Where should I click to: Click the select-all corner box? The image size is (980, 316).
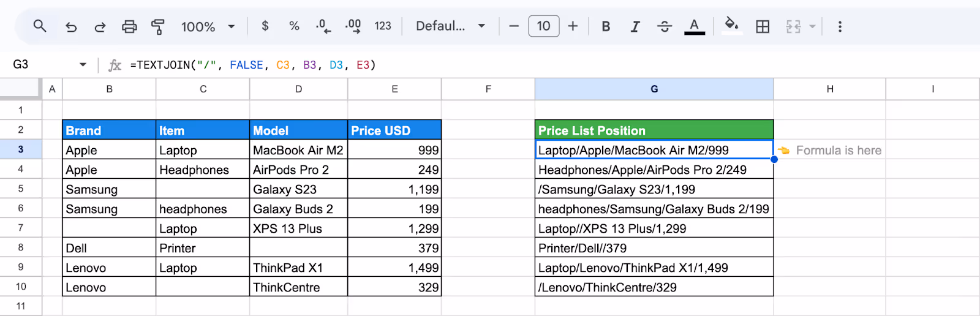pos(21,89)
